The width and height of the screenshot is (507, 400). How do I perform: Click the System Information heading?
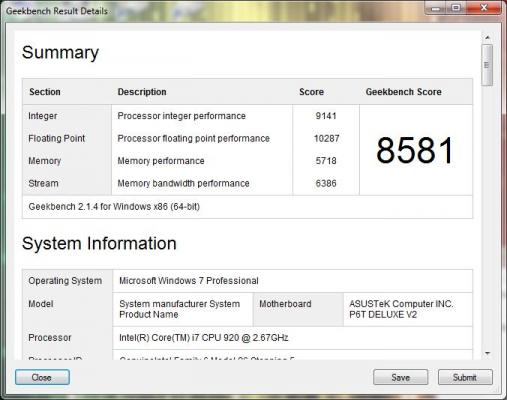(99, 243)
